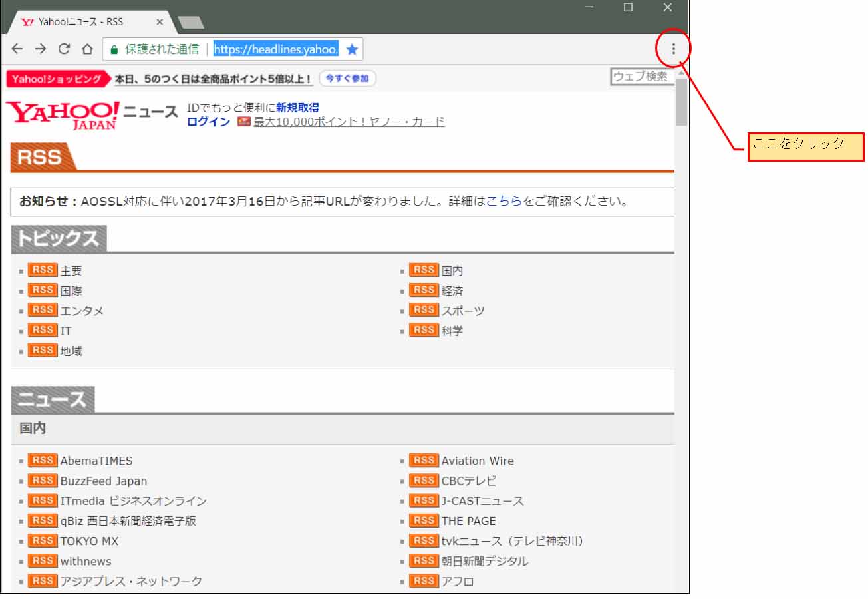Click the 科学 topic text
This screenshot has height=599, width=868.
pos(452,331)
